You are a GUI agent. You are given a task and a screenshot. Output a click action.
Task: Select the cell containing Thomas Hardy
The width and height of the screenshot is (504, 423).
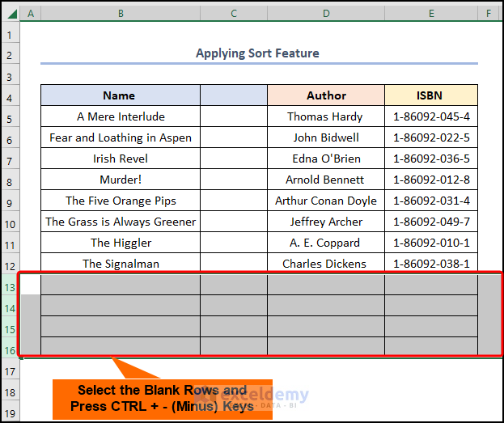325,116
